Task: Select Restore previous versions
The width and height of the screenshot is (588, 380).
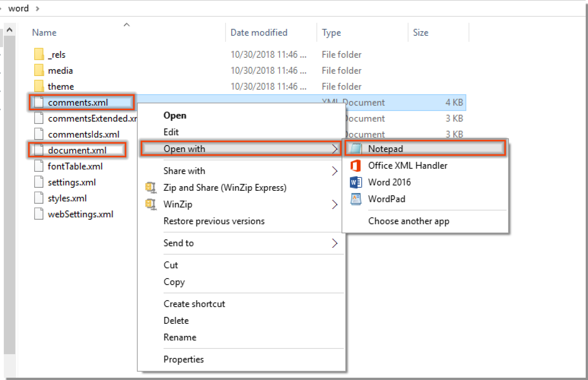Action: coord(214,221)
